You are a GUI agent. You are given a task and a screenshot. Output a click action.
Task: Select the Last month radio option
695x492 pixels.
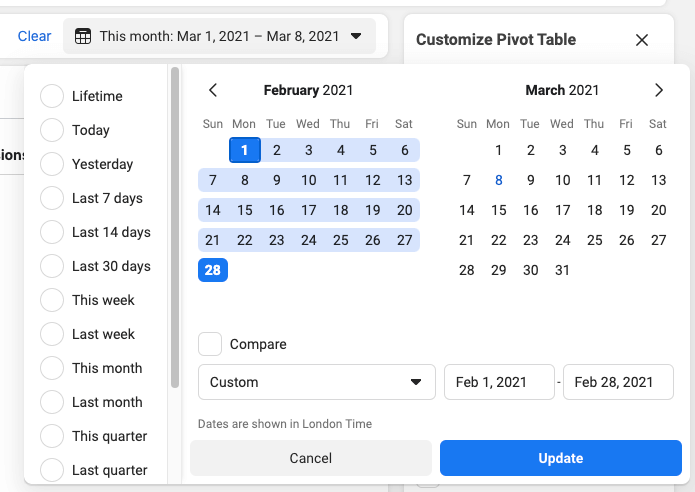pos(52,402)
